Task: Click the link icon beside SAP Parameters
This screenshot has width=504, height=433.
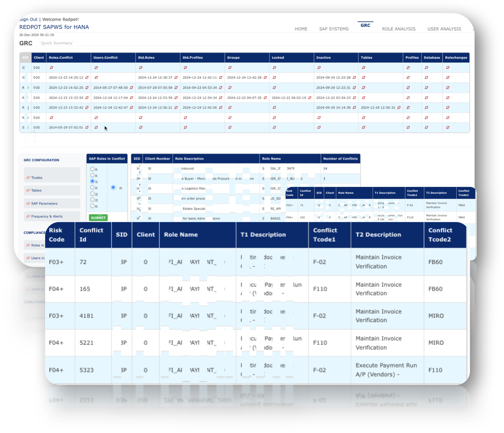Action: [x=28, y=204]
